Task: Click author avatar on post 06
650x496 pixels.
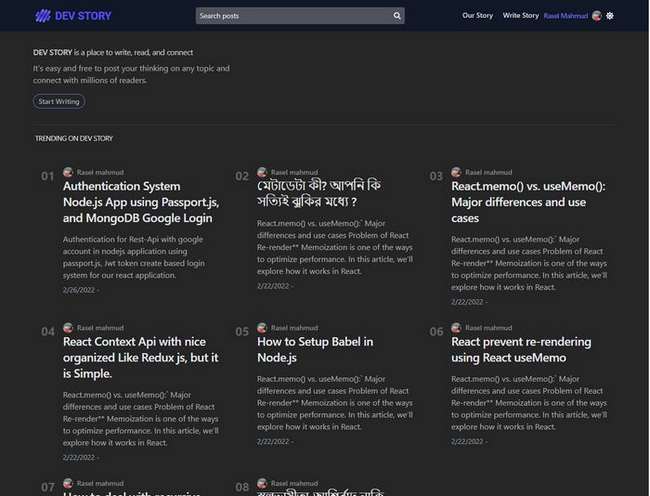Action: coord(456,328)
